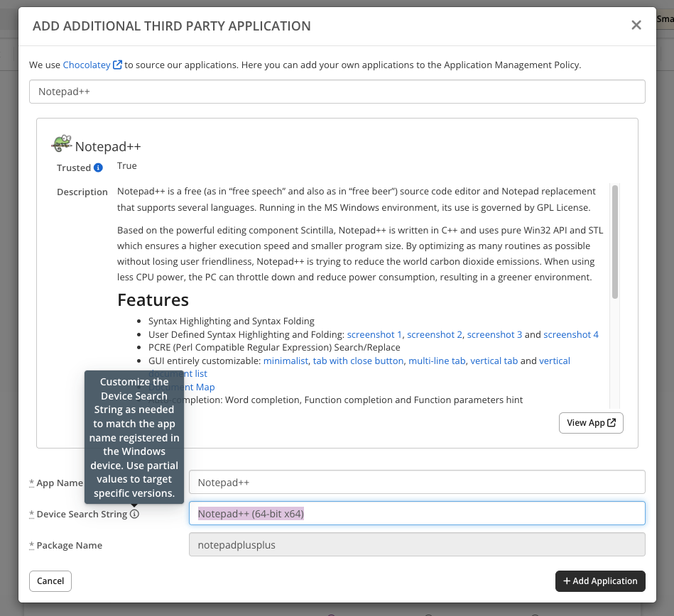Click the Device Search String info icon
This screenshot has height=616, width=674.
click(135, 514)
